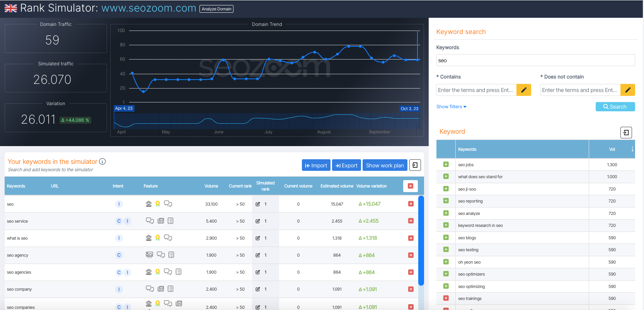
Task: Click simulator table vertical scrollbar
Action: tap(421, 240)
